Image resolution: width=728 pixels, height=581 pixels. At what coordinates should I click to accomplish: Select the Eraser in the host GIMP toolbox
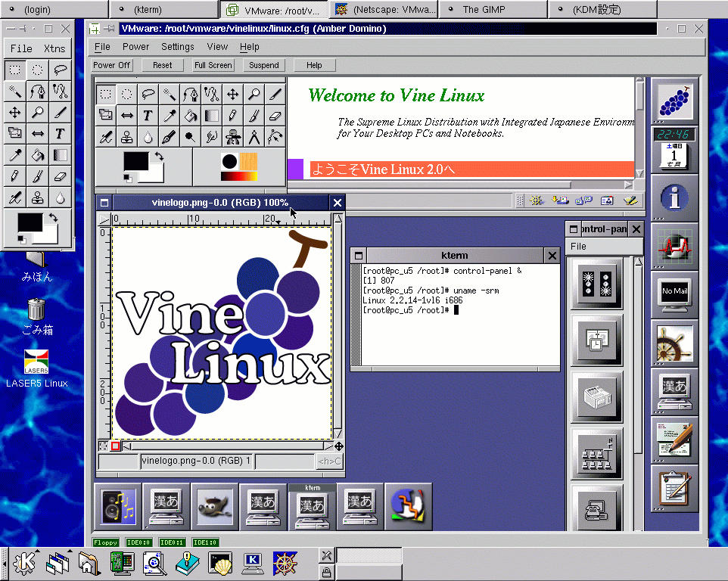coord(60,176)
